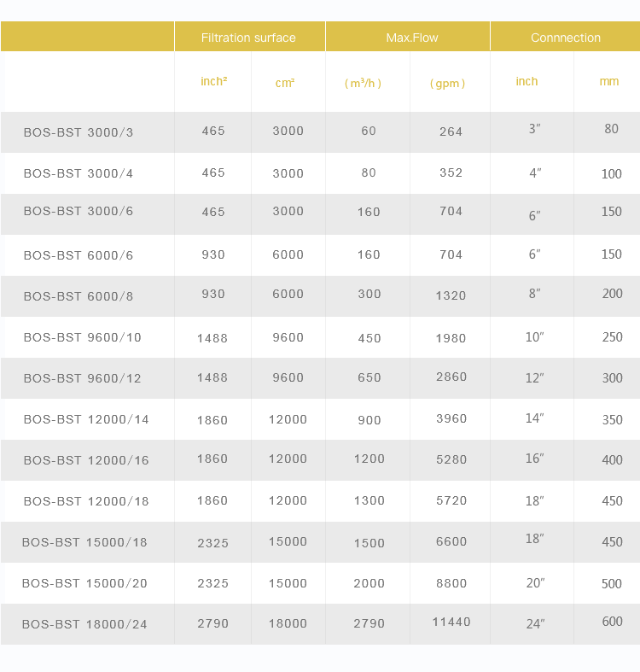Click the (m³/h) unit subheader
The height and width of the screenshot is (672, 640).
[363, 83]
